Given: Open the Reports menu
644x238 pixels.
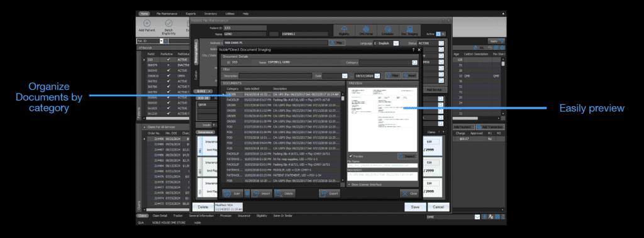Looking at the screenshot, I should pos(191,14).
